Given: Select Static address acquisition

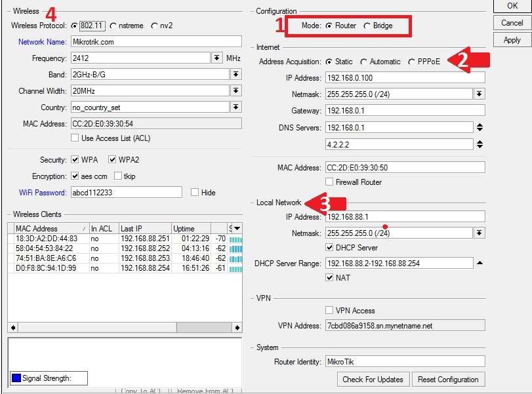Looking at the screenshot, I should [329, 62].
